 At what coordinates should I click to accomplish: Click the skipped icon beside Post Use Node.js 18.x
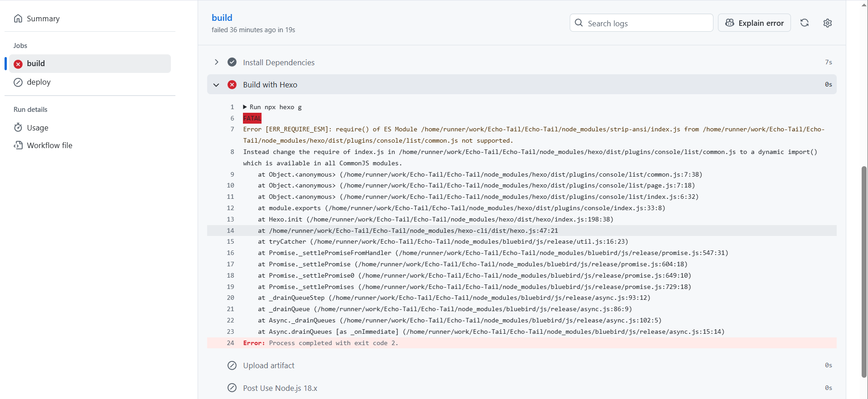pyautogui.click(x=232, y=388)
